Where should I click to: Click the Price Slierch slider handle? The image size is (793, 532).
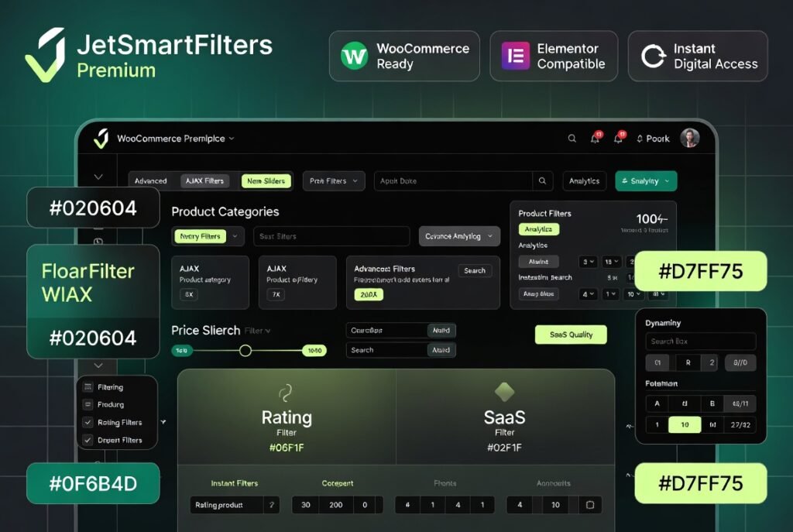point(245,351)
